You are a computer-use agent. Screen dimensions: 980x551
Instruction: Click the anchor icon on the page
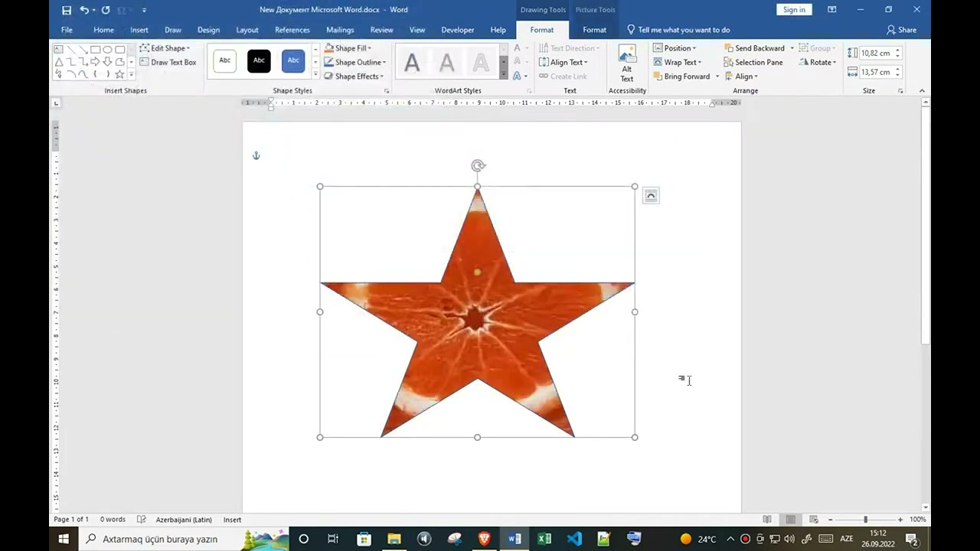coord(256,155)
